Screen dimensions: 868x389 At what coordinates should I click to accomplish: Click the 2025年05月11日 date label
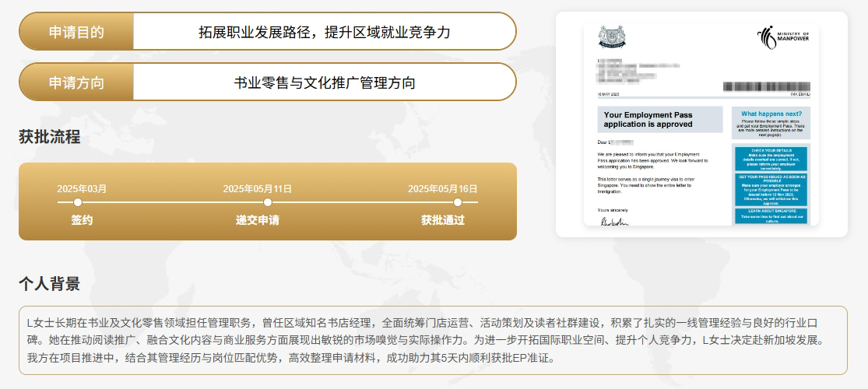click(257, 188)
